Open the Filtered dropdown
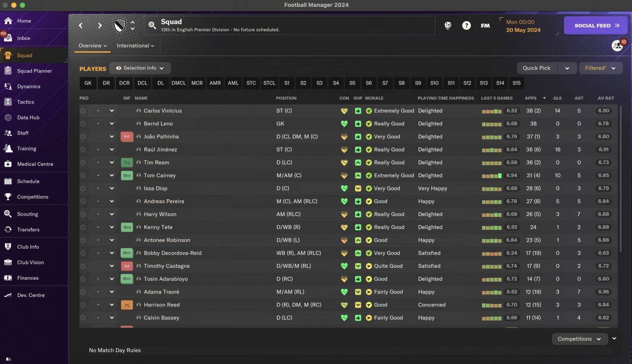This screenshot has height=364, width=632. (x=600, y=68)
